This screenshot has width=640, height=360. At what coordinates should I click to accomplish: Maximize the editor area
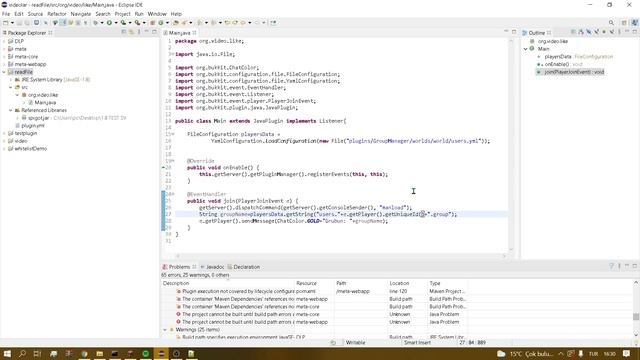[513, 32]
